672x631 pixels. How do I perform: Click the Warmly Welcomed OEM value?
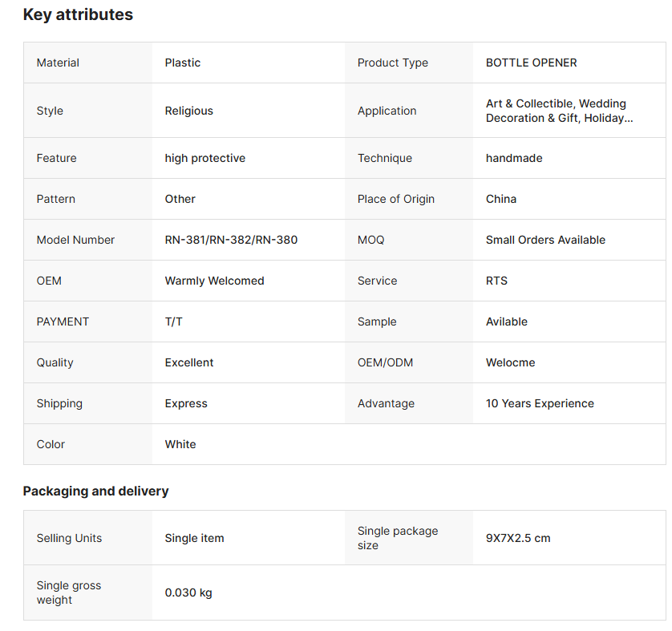(214, 281)
